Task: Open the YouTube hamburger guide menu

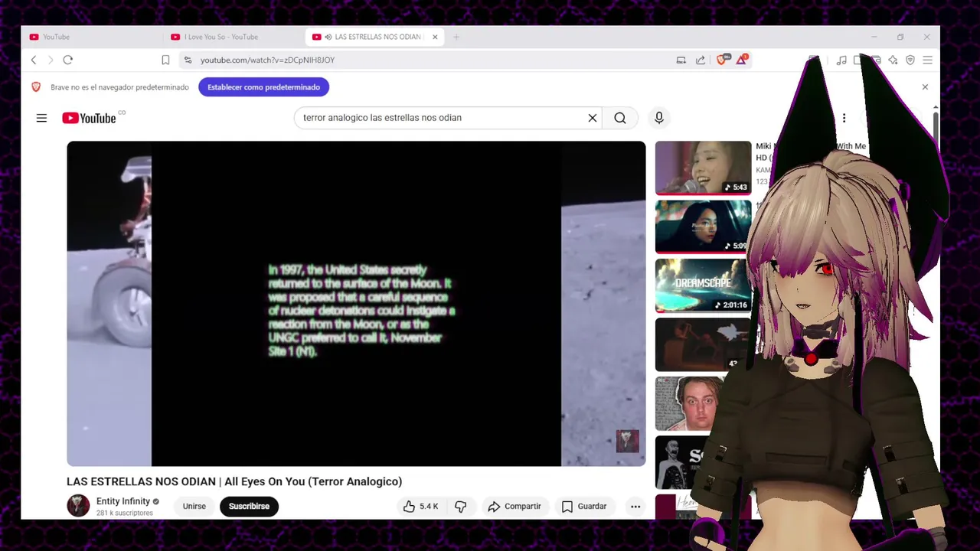Action: point(41,118)
